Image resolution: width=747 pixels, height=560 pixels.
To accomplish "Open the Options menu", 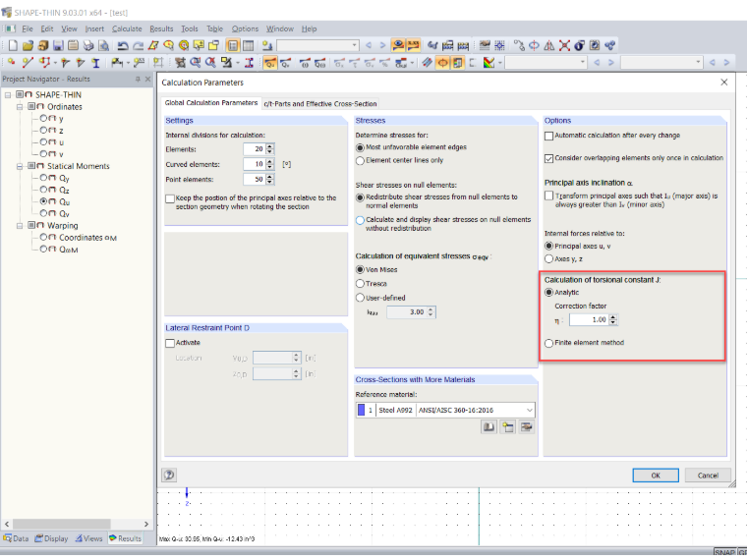I will coord(245,28).
